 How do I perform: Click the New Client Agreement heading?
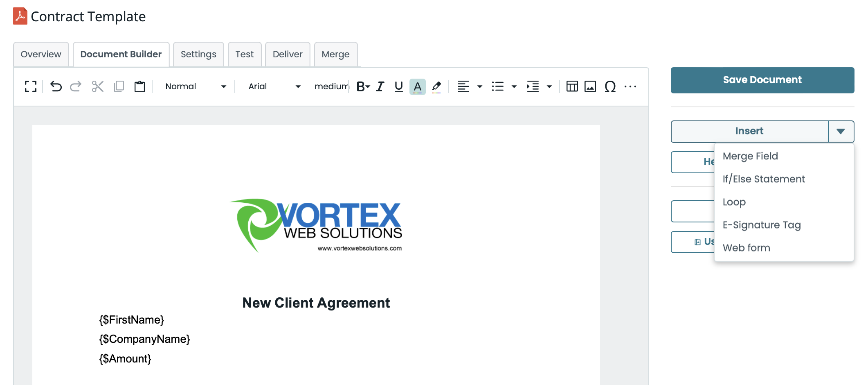pos(316,303)
